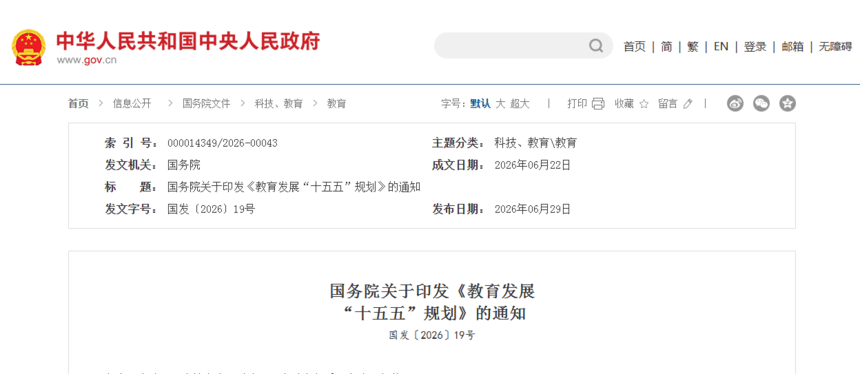Set font size to 大
The image size is (860, 374).
click(x=500, y=104)
